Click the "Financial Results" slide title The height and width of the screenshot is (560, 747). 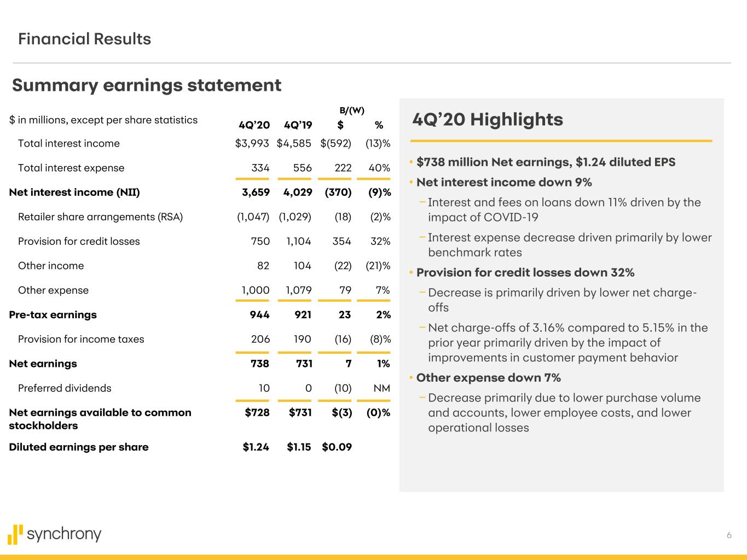[84, 39]
